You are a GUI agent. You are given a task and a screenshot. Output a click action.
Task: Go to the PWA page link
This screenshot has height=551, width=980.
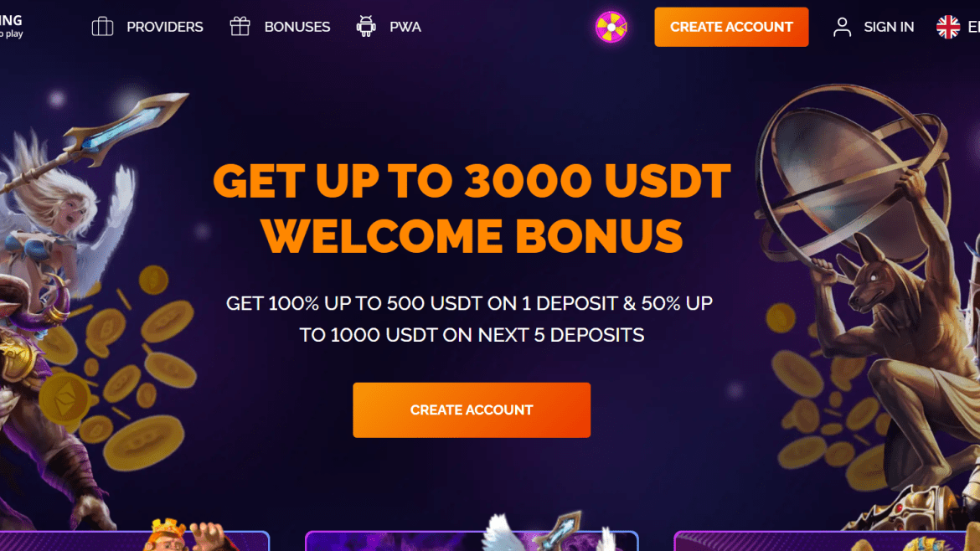[x=405, y=27]
